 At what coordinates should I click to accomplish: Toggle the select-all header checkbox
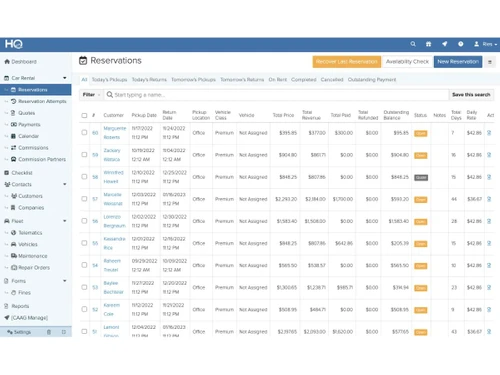(84, 115)
